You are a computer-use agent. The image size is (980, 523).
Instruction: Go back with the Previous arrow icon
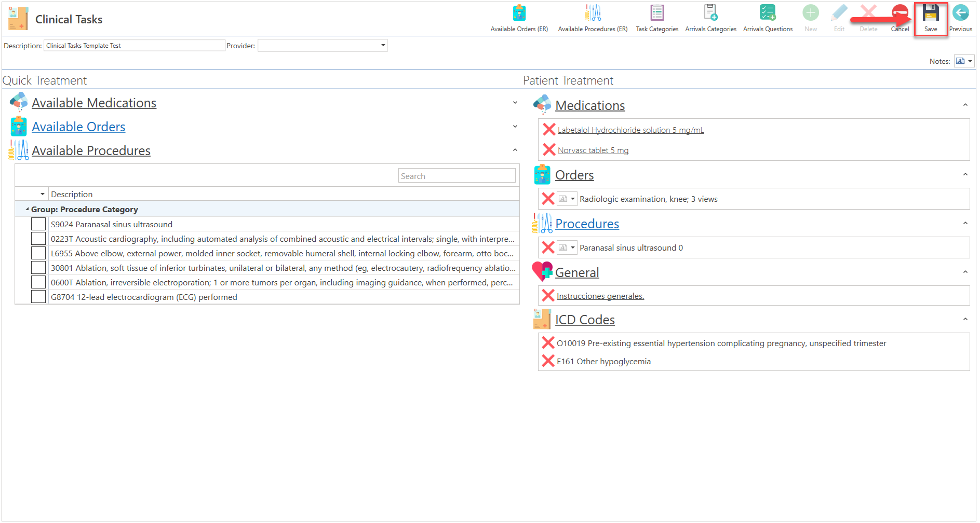coord(961,13)
